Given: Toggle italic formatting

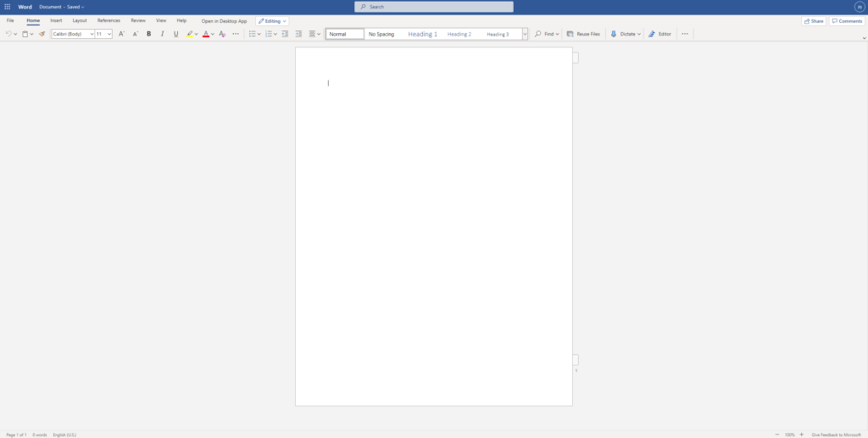Looking at the screenshot, I should point(162,34).
